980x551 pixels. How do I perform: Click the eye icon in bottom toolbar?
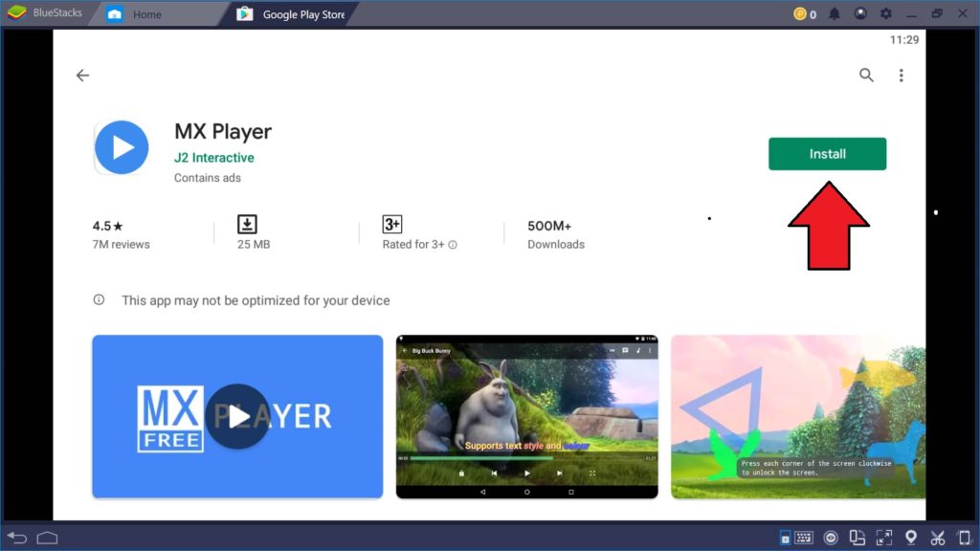coord(831,538)
